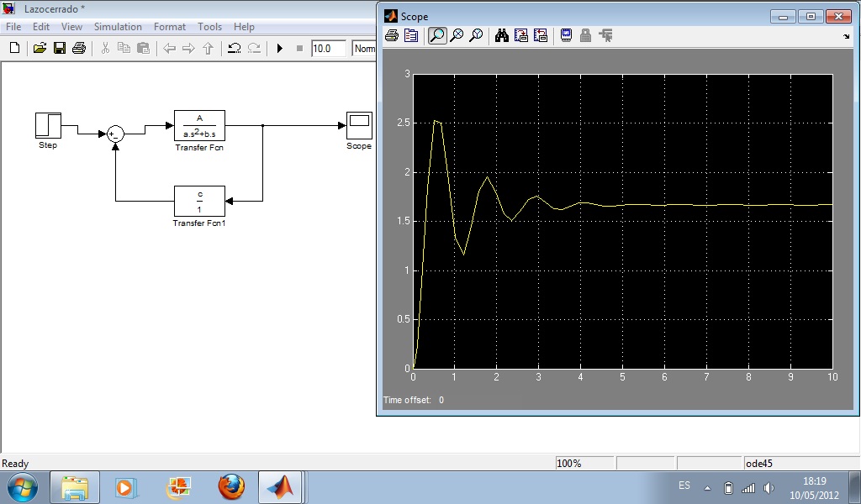861x504 pixels.
Task: Open volume control in system tray
Action: (769, 487)
